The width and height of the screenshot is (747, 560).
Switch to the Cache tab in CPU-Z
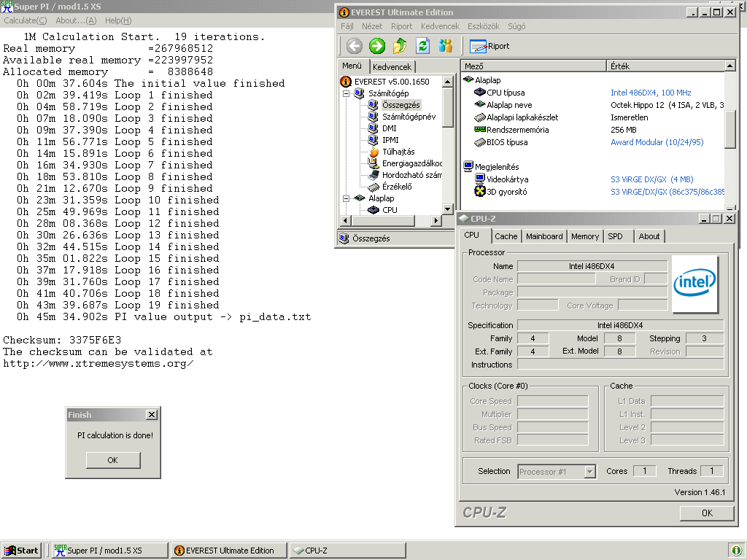[506, 236]
